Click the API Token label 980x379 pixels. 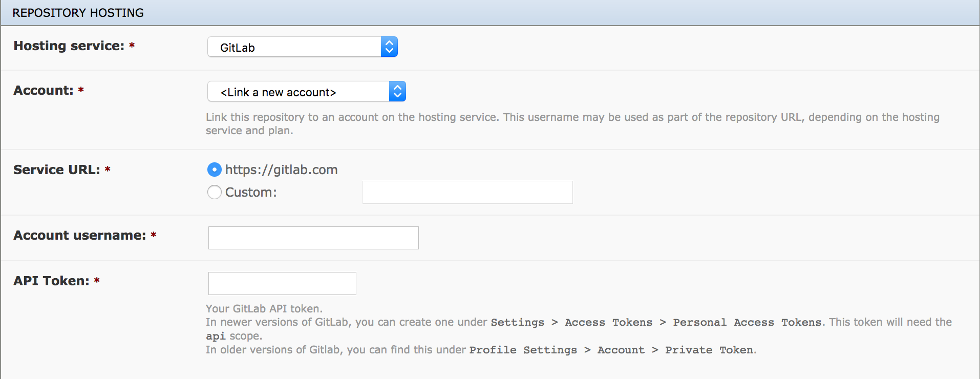tap(51, 281)
